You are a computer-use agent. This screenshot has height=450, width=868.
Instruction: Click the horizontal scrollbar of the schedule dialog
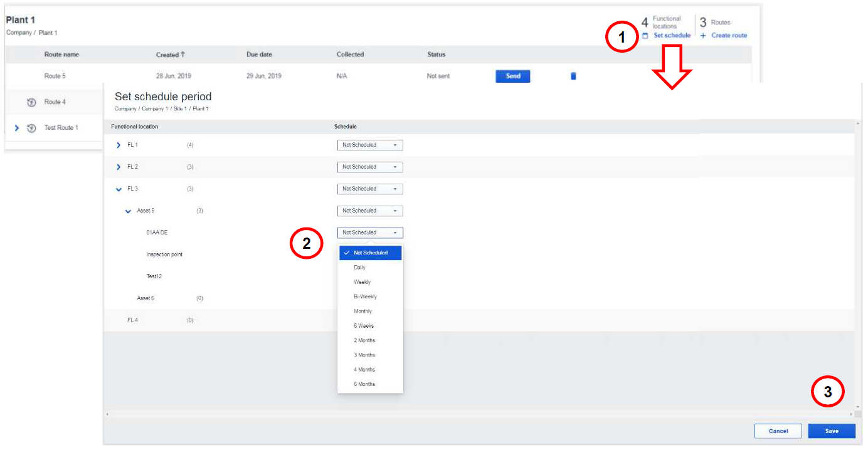point(479,414)
